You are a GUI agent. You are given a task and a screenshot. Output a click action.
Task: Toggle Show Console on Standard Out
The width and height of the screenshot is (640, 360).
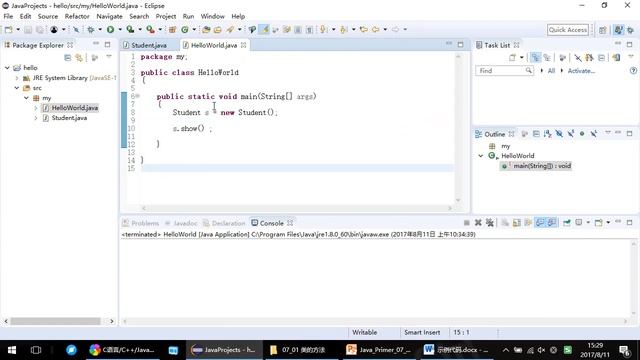point(540,223)
